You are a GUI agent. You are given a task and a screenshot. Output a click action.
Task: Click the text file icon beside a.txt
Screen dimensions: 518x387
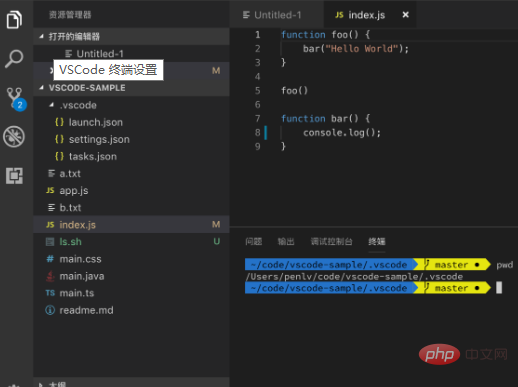[x=51, y=173]
